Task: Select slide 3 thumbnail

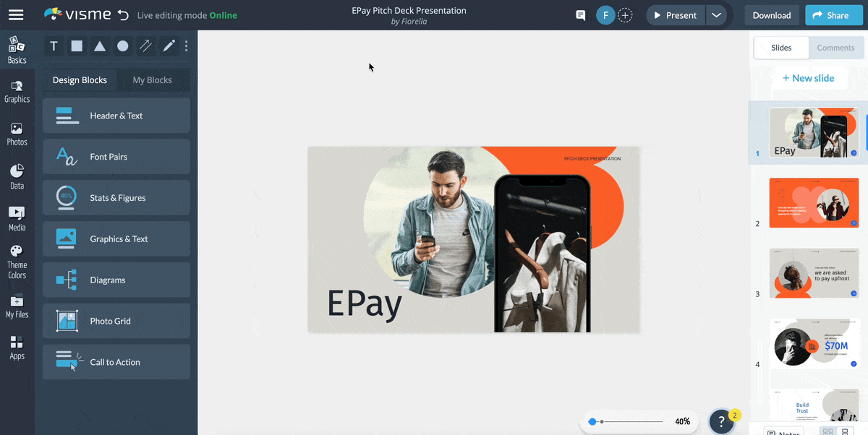Action: click(814, 272)
